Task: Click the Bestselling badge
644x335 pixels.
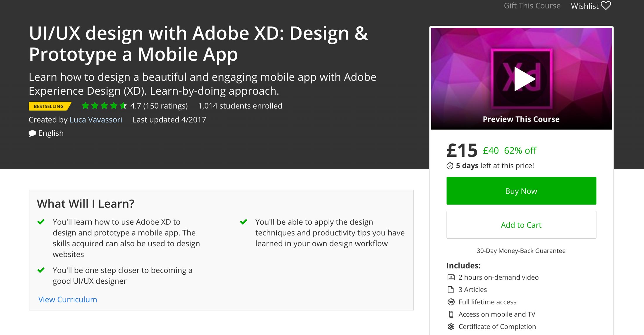Action: tap(49, 106)
